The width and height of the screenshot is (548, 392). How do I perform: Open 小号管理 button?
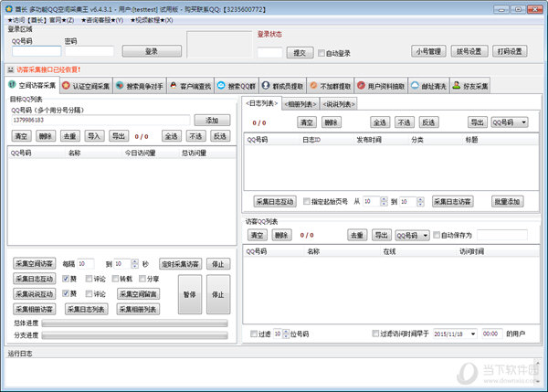coord(428,51)
